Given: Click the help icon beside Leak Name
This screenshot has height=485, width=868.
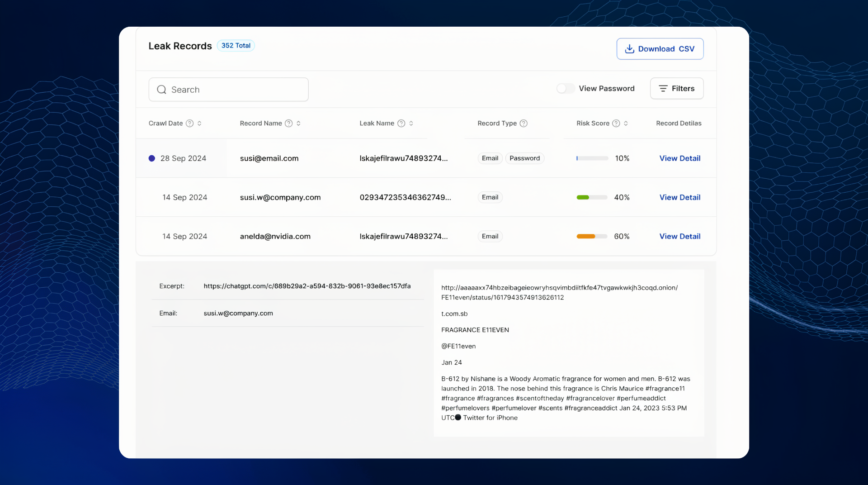Looking at the screenshot, I should (401, 124).
